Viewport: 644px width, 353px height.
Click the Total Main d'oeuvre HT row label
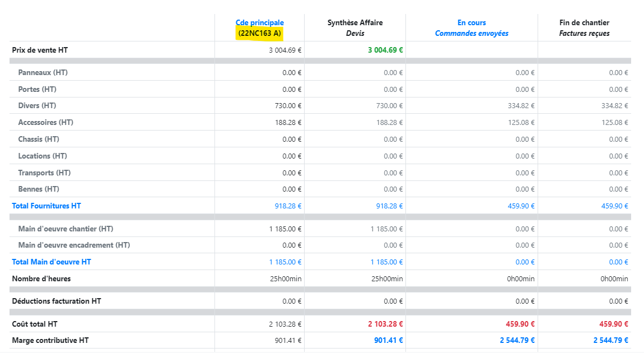click(x=52, y=262)
